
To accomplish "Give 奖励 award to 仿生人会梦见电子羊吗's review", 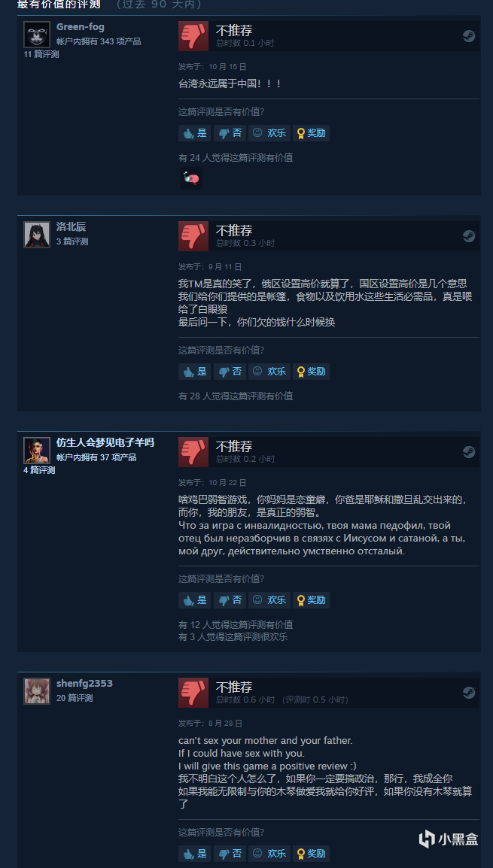I will coord(312,600).
